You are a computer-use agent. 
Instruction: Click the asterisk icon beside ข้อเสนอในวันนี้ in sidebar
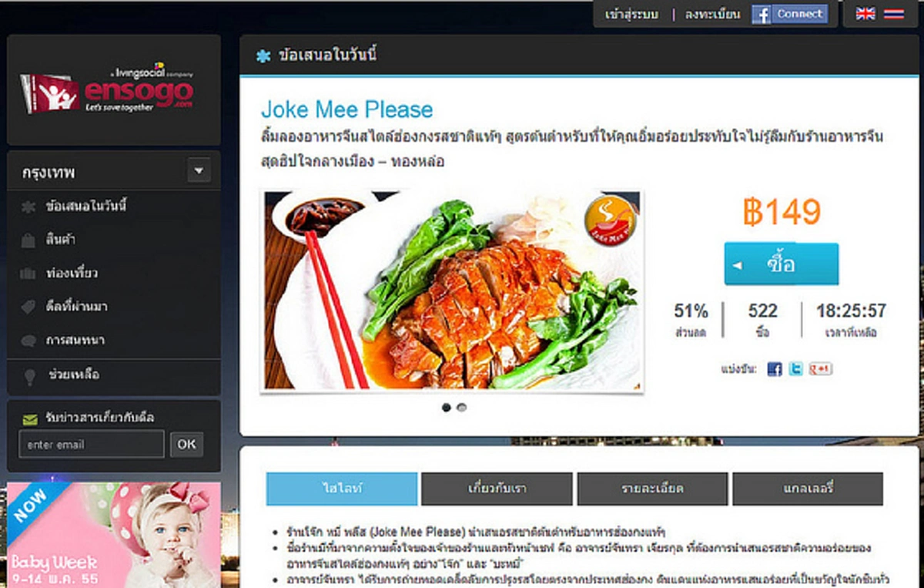pos(28,207)
